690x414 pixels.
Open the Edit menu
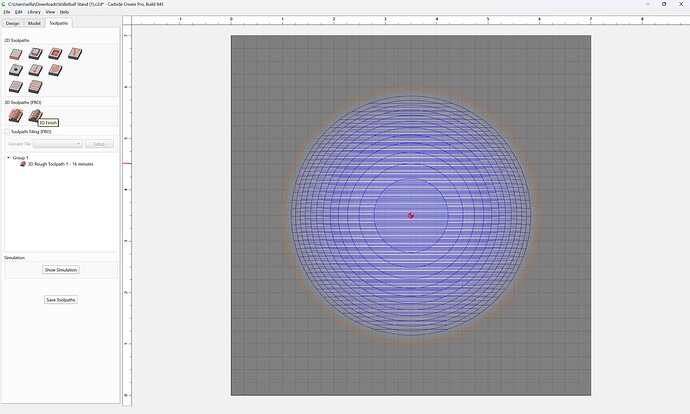pyautogui.click(x=18, y=12)
